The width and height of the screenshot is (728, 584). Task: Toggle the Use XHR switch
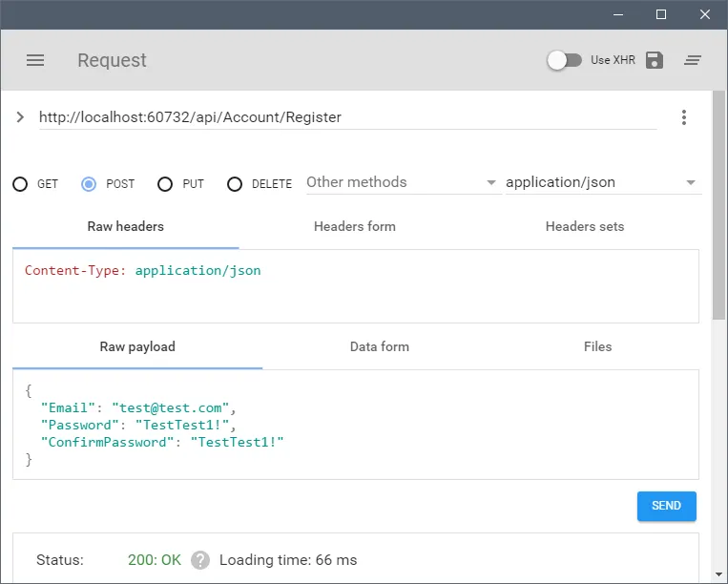pyautogui.click(x=564, y=60)
